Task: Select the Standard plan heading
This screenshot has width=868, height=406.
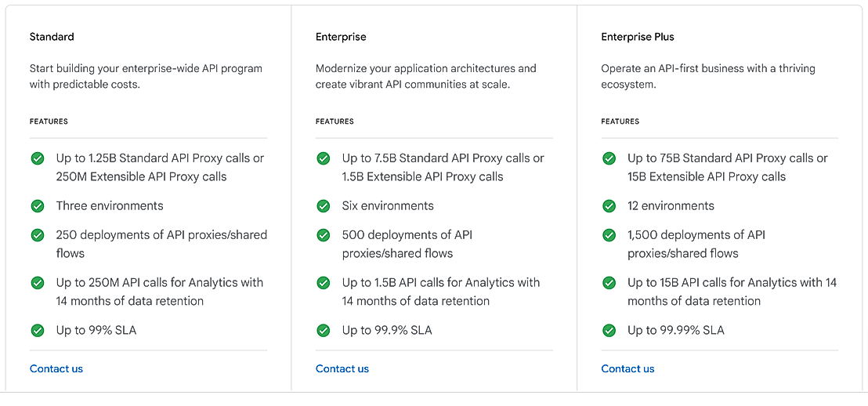Action: (x=52, y=37)
